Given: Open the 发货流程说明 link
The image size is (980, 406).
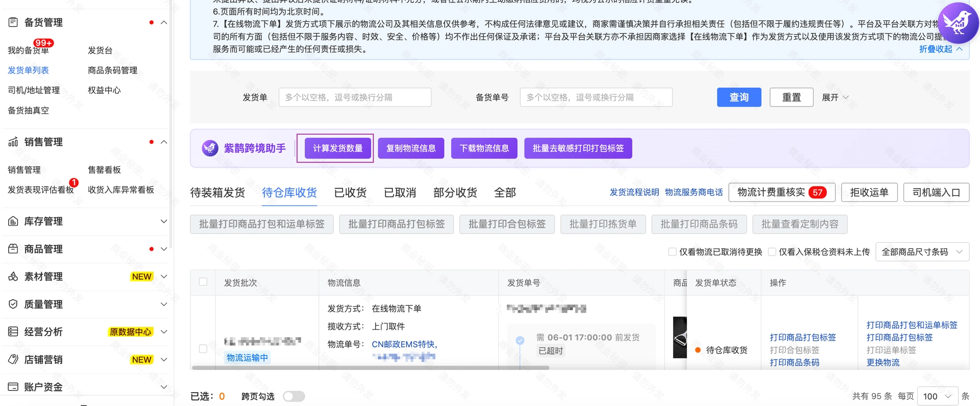Looking at the screenshot, I should pyautogui.click(x=634, y=192).
